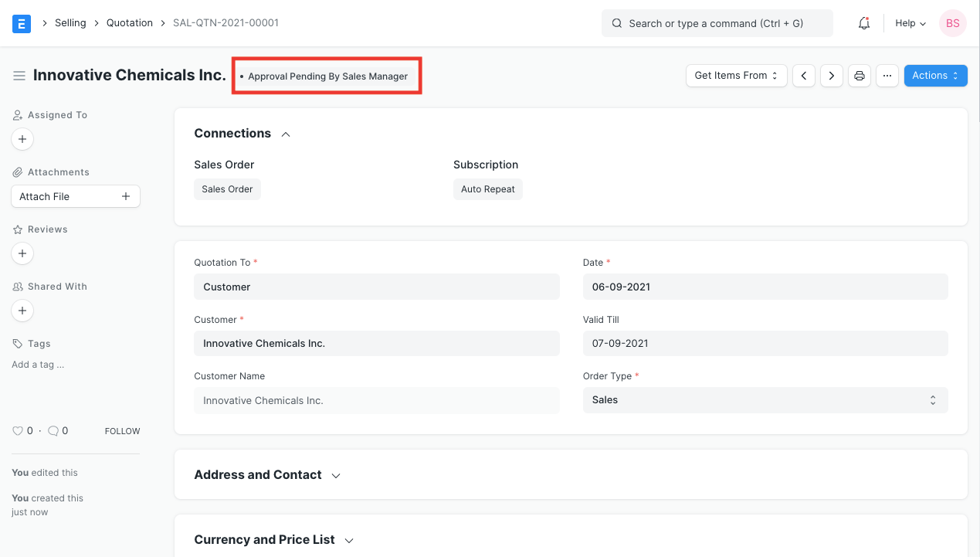
Task: Open the Order Type selector
Action: [765, 399]
